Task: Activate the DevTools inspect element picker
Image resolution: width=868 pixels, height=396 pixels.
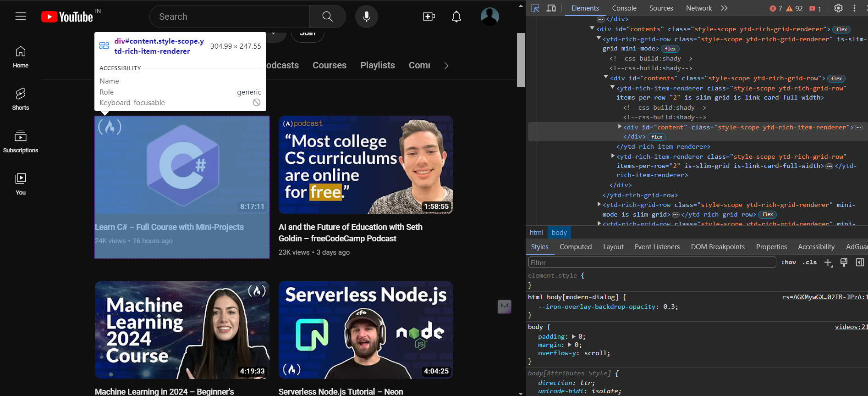Action: 535,8
